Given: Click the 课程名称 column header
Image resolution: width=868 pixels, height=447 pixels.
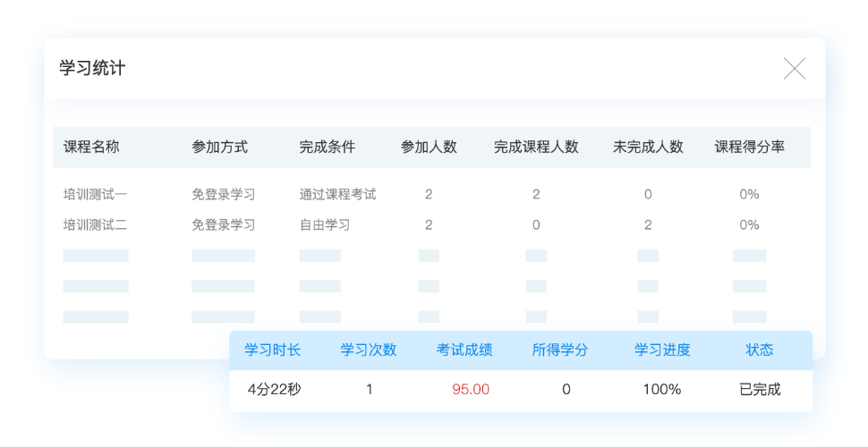Looking at the screenshot, I should (91, 148).
